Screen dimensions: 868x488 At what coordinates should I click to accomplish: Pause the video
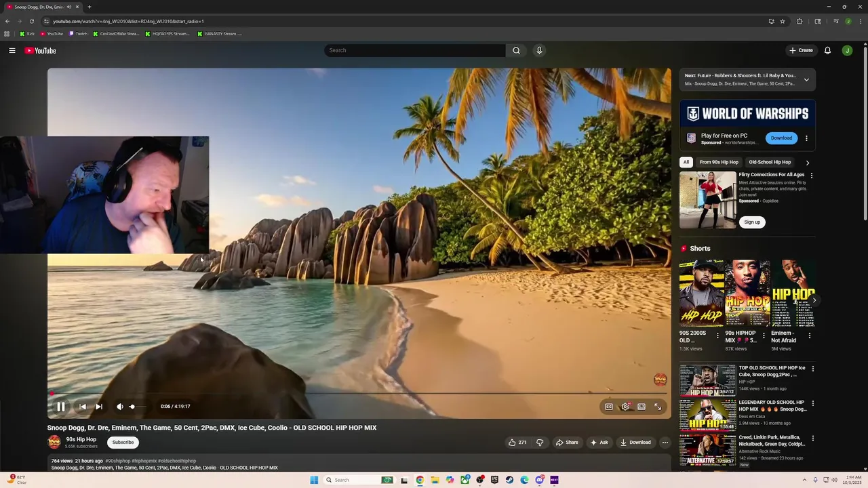point(61,407)
